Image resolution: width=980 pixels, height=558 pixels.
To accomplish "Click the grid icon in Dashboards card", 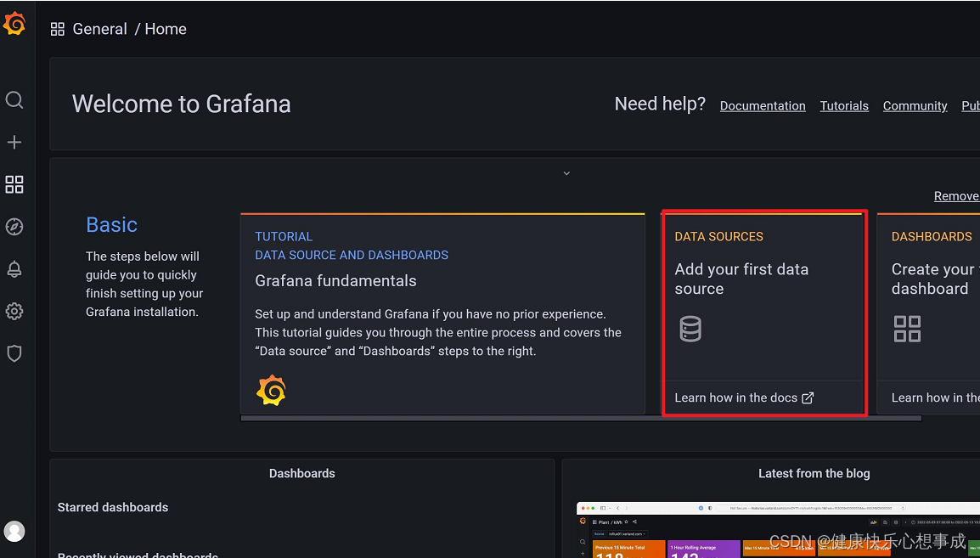I will [907, 329].
